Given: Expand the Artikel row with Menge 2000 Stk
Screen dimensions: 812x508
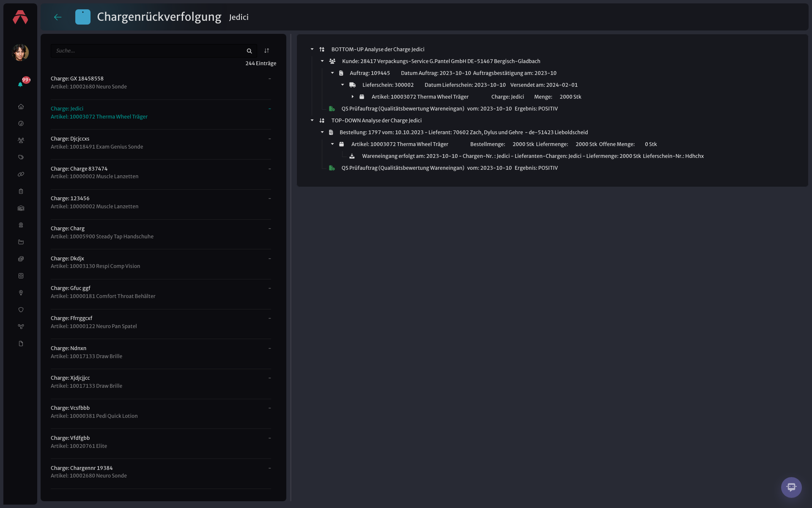Looking at the screenshot, I should (x=353, y=97).
